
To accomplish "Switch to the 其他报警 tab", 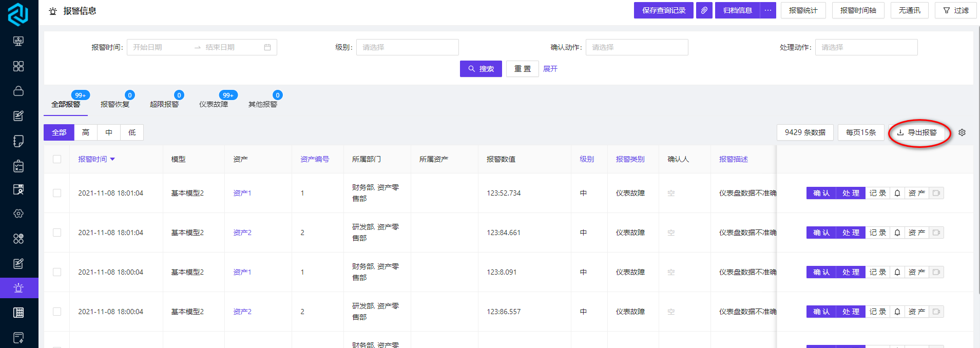I will point(263,104).
